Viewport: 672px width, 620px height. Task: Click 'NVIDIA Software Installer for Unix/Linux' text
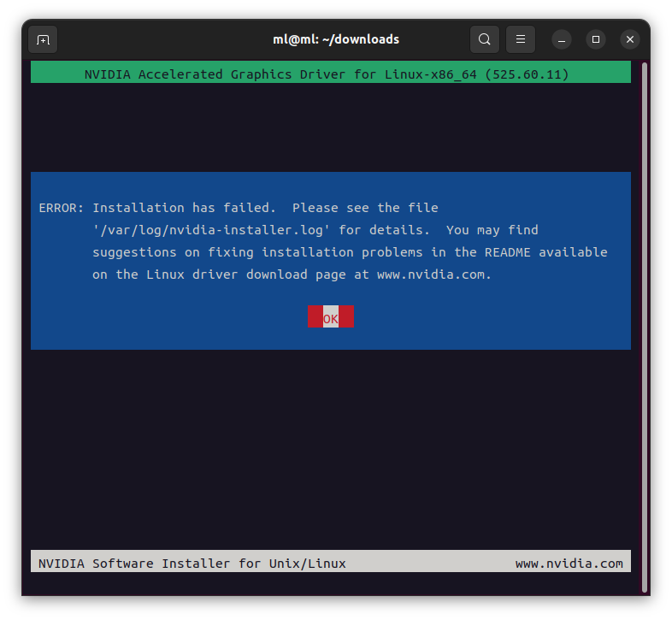tap(192, 564)
